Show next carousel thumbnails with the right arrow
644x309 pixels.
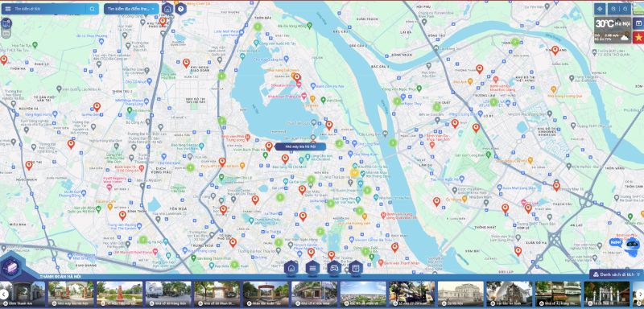click(x=640, y=294)
